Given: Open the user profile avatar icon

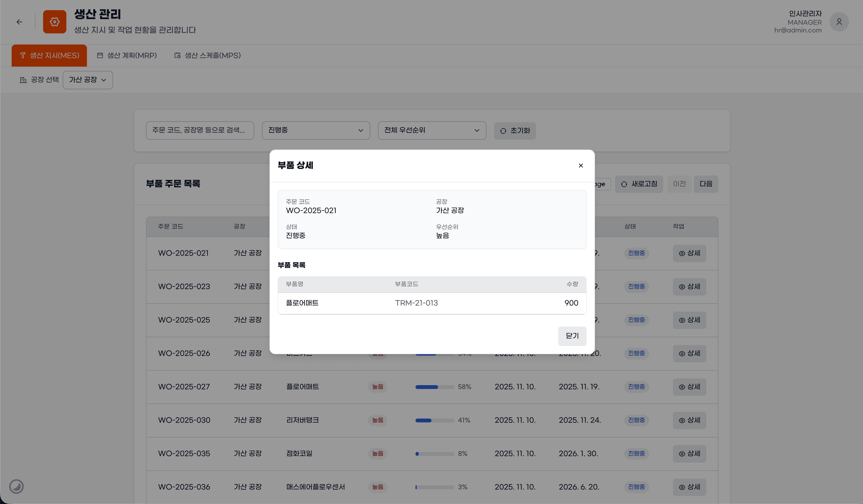Looking at the screenshot, I should [839, 22].
